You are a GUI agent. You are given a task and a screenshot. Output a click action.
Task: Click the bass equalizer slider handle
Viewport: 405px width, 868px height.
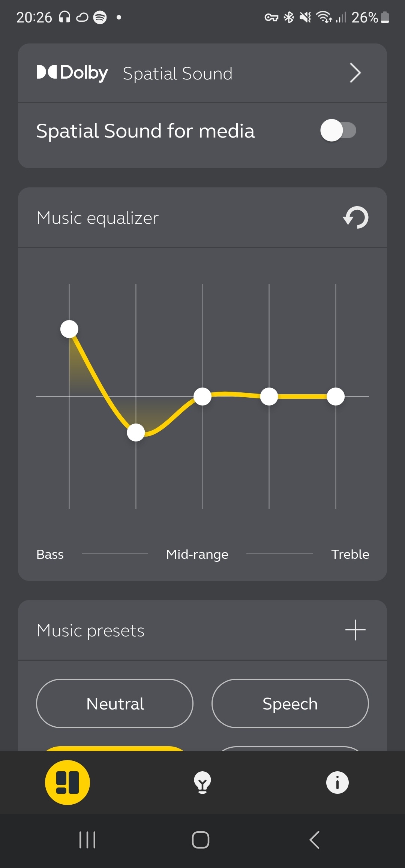point(69,329)
